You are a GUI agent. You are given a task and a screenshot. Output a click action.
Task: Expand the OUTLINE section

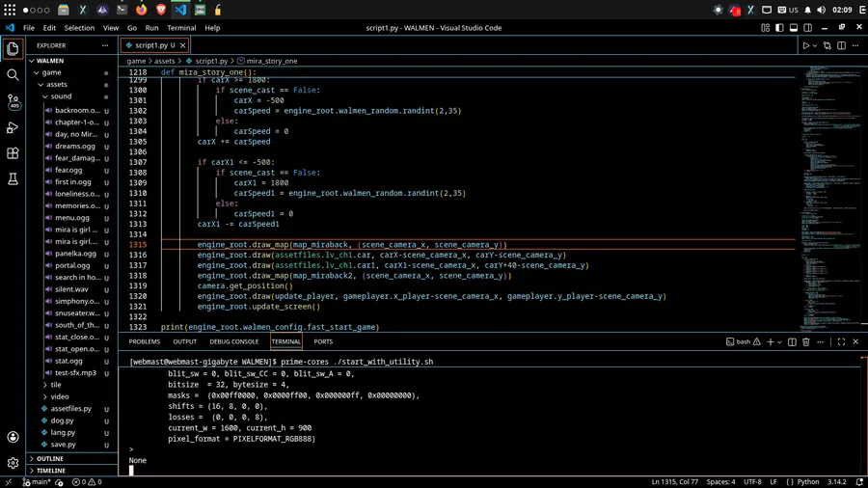pyautogui.click(x=50, y=459)
